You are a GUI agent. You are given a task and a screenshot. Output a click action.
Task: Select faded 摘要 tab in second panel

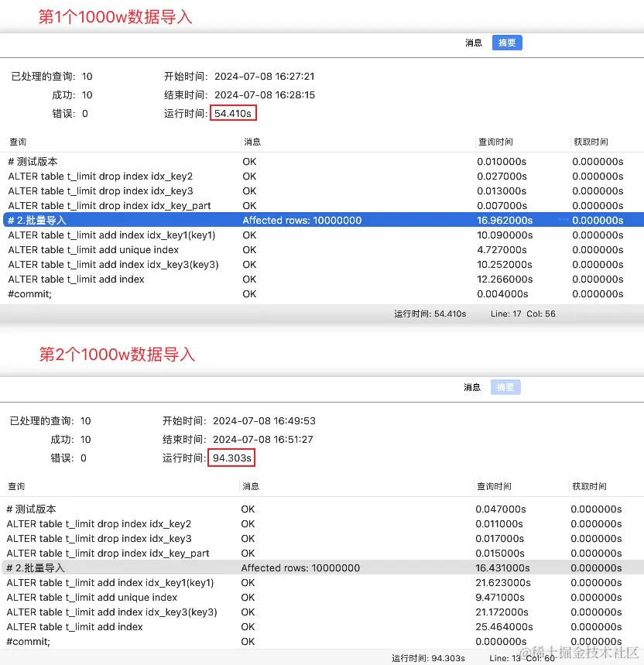tap(505, 387)
